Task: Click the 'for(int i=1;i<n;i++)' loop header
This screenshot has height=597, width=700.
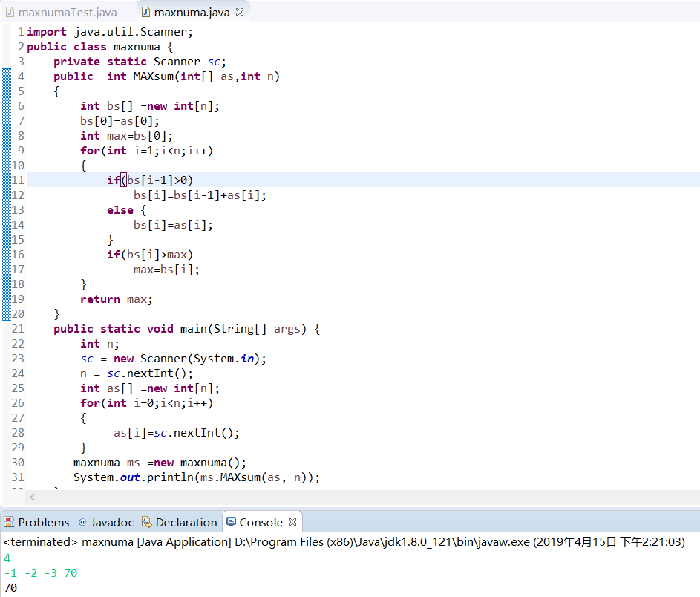Action: pos(146,151)
